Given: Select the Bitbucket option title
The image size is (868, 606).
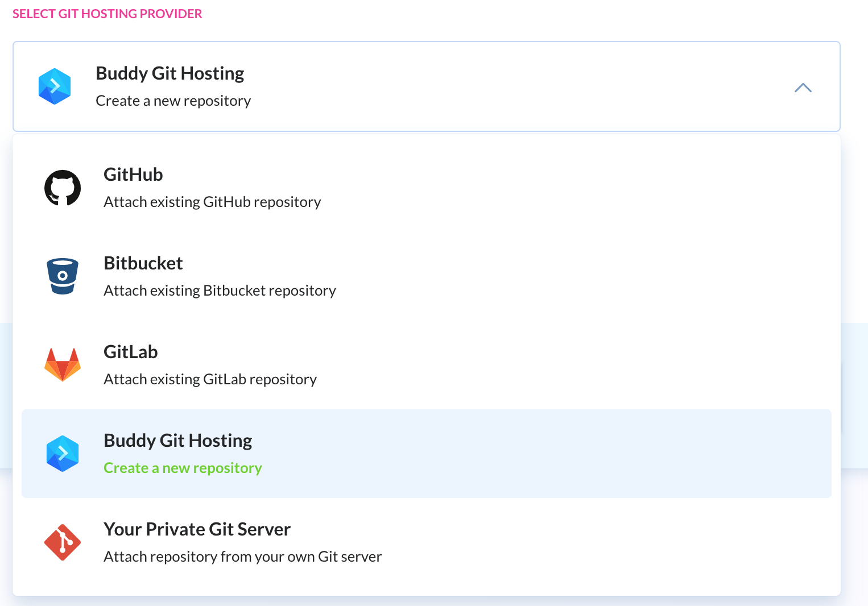Looking at the screenshot, I should (143, 263).
